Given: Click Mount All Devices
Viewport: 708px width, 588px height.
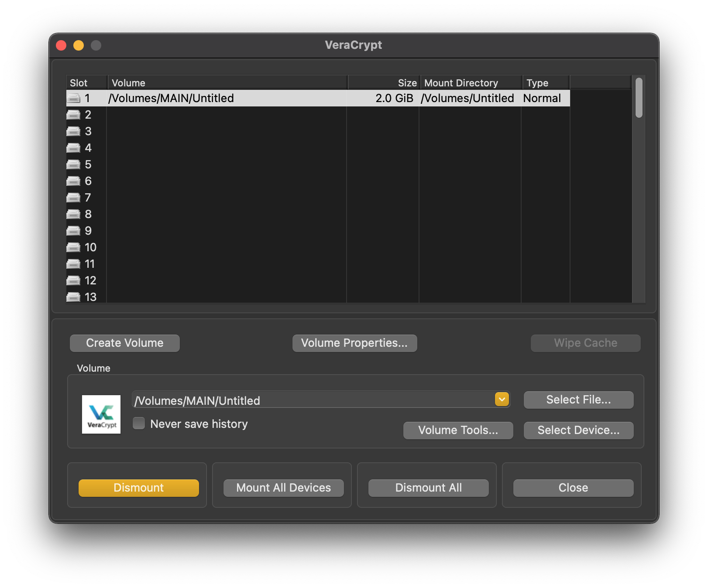Looking at the screenshot, I should pos(283,488).
